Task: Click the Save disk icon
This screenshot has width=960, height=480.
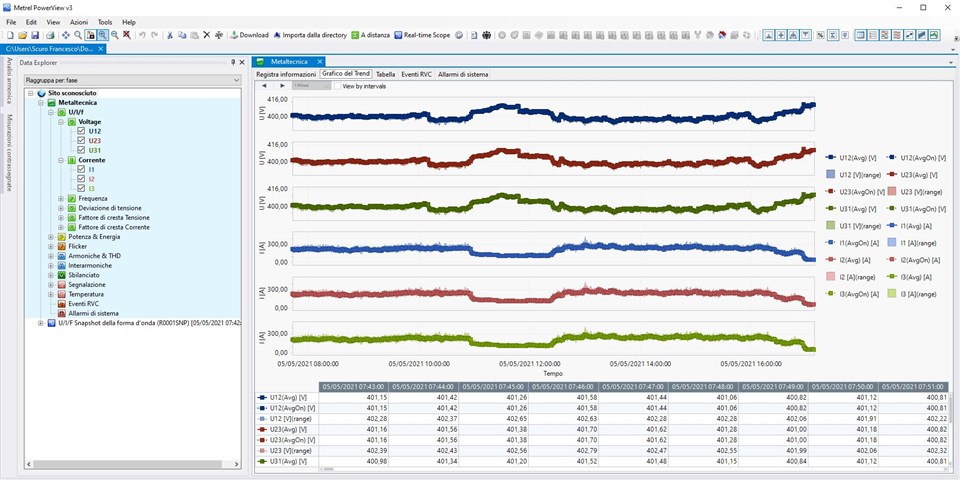Action: pos(34,35)
